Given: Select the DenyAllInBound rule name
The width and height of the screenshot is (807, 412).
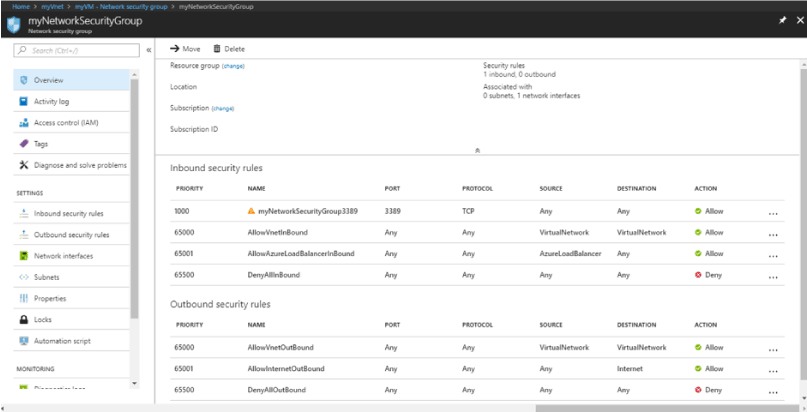Looking at the screenshot, I should (x=273, y=275).
